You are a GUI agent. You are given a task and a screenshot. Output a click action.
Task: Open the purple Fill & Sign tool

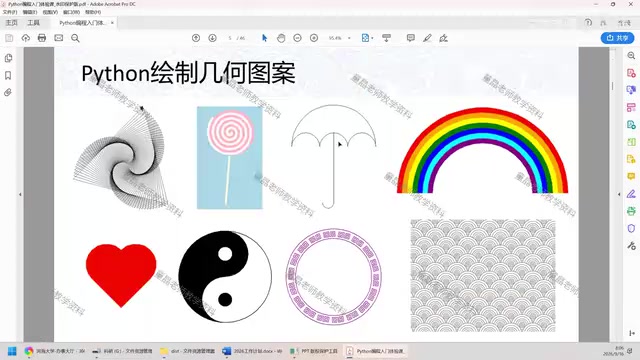click(631, 193)
